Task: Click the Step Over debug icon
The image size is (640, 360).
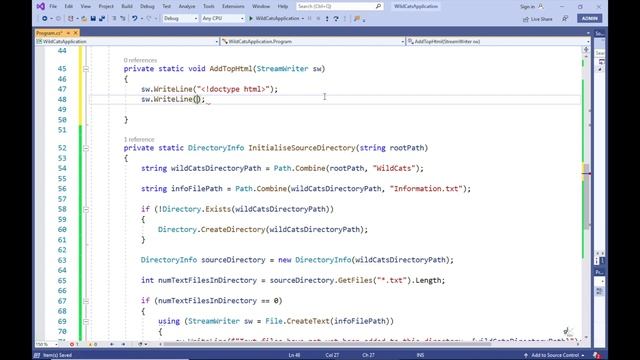Action: (x=336, y=19)
